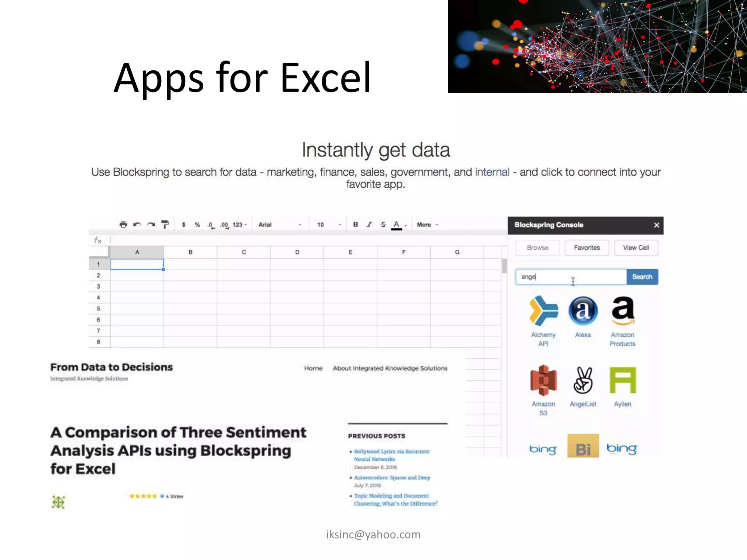Open the AngelList app icon

pyautogui.click(x=583, y=381)
